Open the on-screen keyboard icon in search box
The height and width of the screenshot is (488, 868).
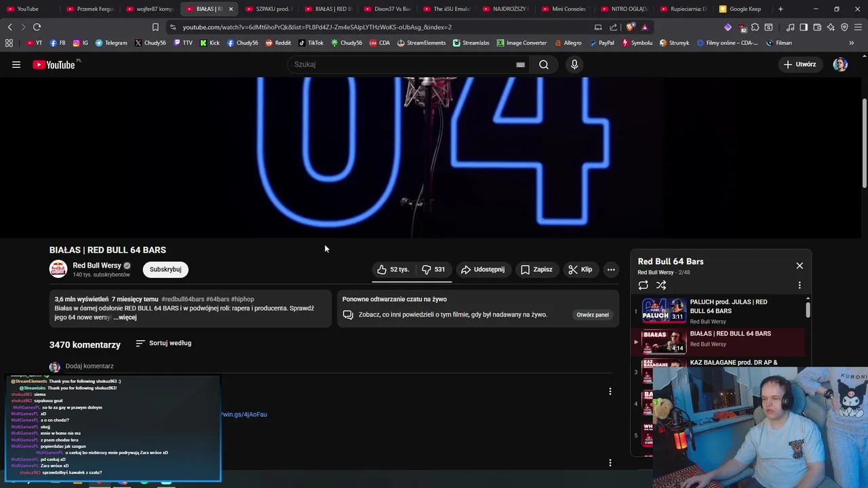click(x=520, y=64)
